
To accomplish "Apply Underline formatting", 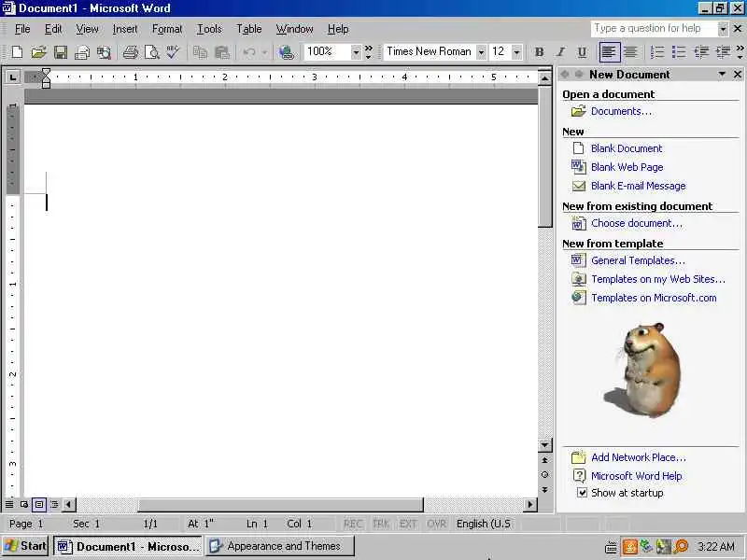I will (582, 52).
